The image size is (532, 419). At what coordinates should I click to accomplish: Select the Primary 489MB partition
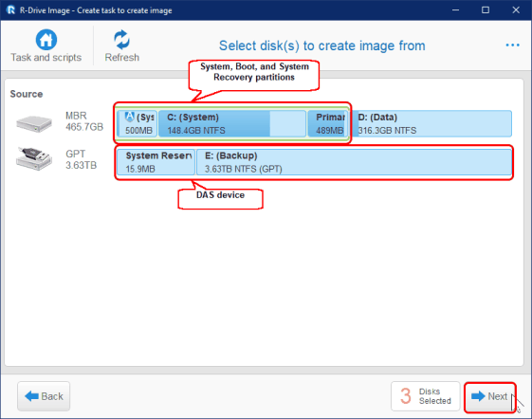tap(327, 123)
